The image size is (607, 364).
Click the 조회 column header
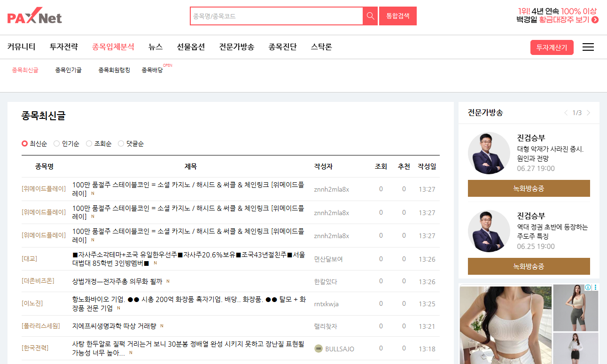pos(381,167)
